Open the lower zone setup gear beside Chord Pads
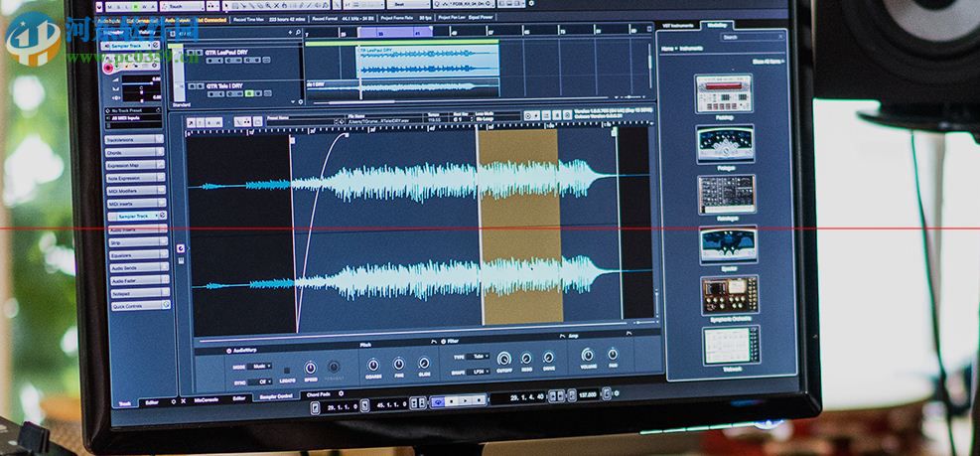This screenshot has width=980, height=456. pyautogui.click(x=341, y=393)
